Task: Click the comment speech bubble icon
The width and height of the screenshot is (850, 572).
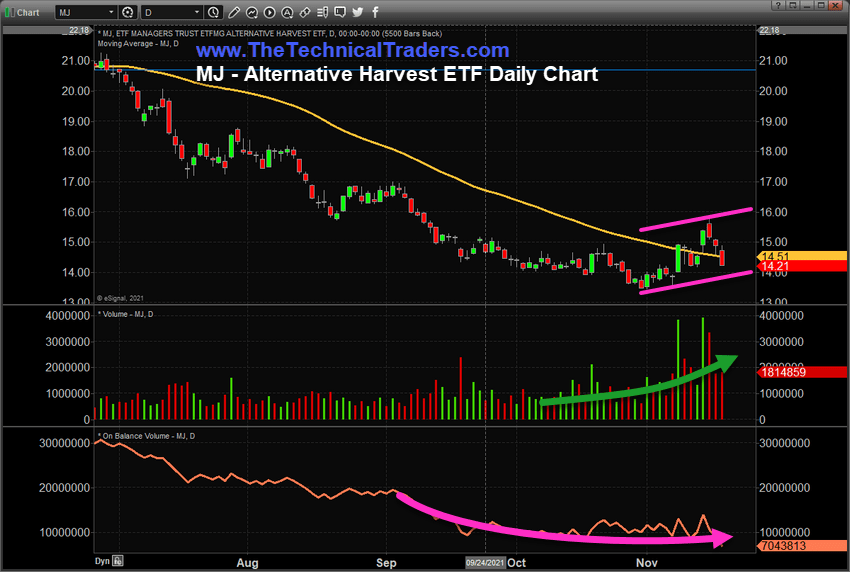Action: click(x=340, y=12)
